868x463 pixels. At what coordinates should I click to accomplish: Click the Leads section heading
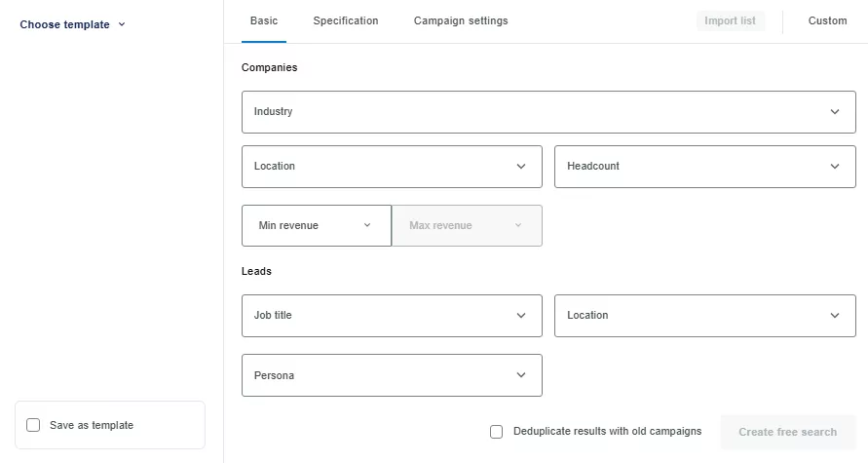[x=257, y=271]
